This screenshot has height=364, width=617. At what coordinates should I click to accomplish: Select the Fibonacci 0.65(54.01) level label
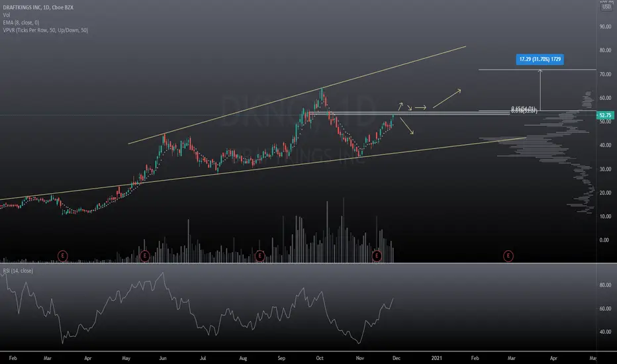click(x=524, y=109)
